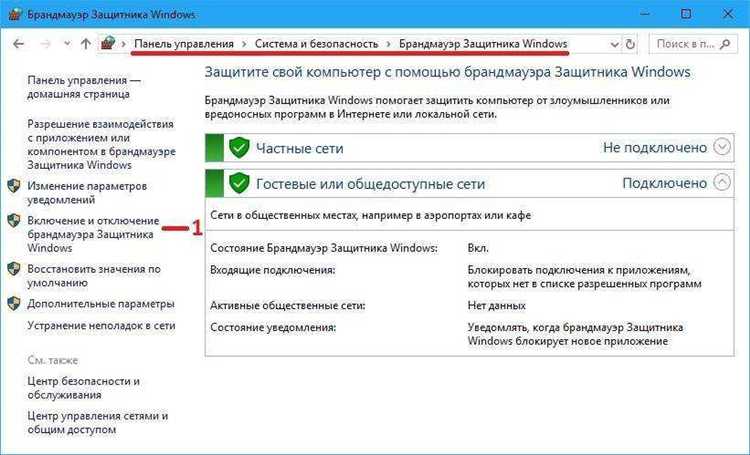
Task: Click 'Активные общественные сети:' label
Action: [x=287, y=305]
